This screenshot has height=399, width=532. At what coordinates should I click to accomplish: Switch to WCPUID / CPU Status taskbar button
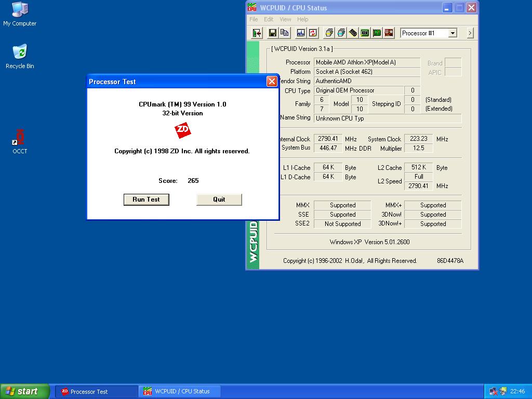180,392
